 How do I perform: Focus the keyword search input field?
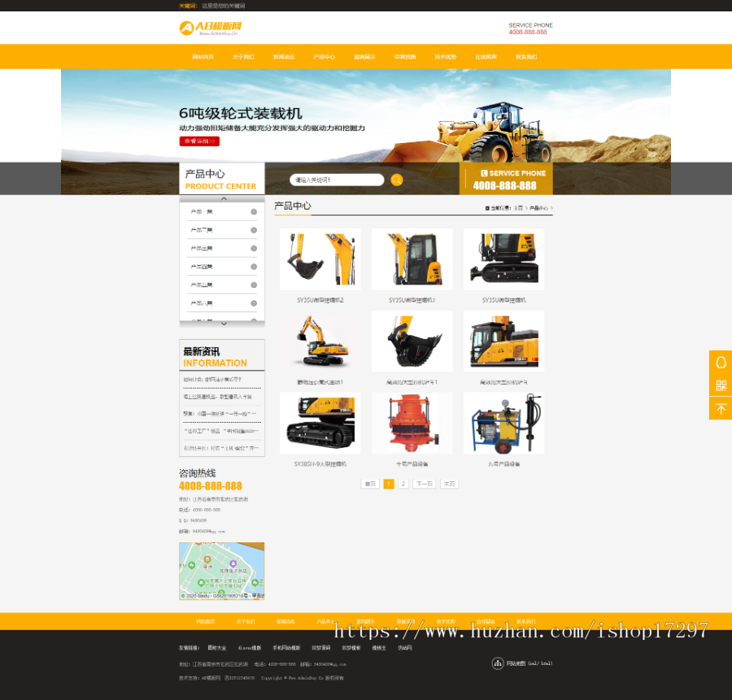click(337, 180)
